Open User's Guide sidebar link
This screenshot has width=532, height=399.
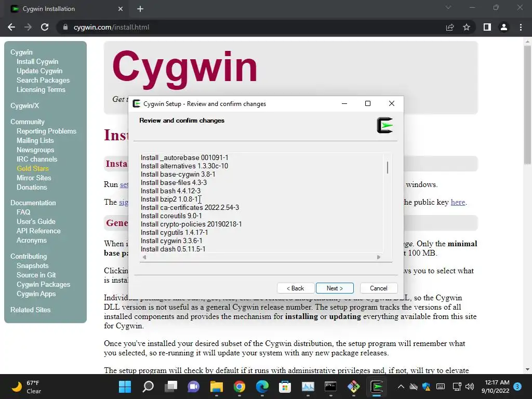point(36,221)
